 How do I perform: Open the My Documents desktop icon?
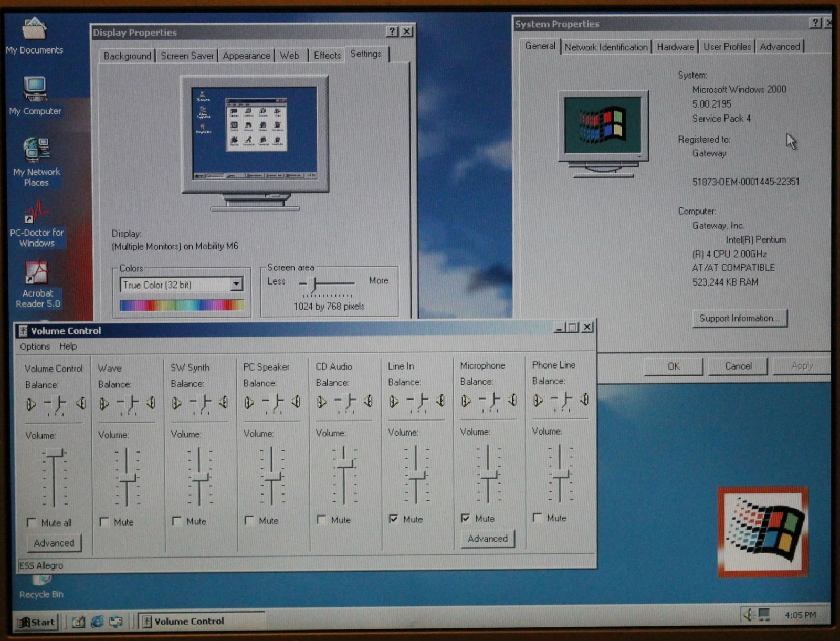coord(35,35)
